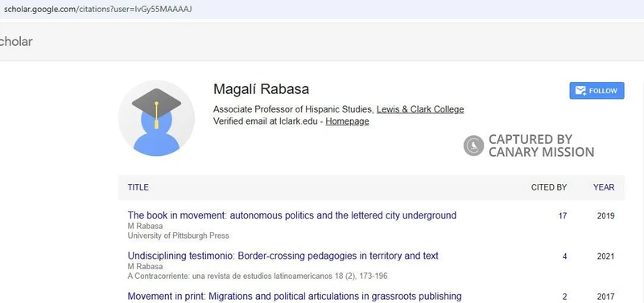644x303 pixels.
Task: Click year 2021 in second row
Action: [x=606, y=256]
